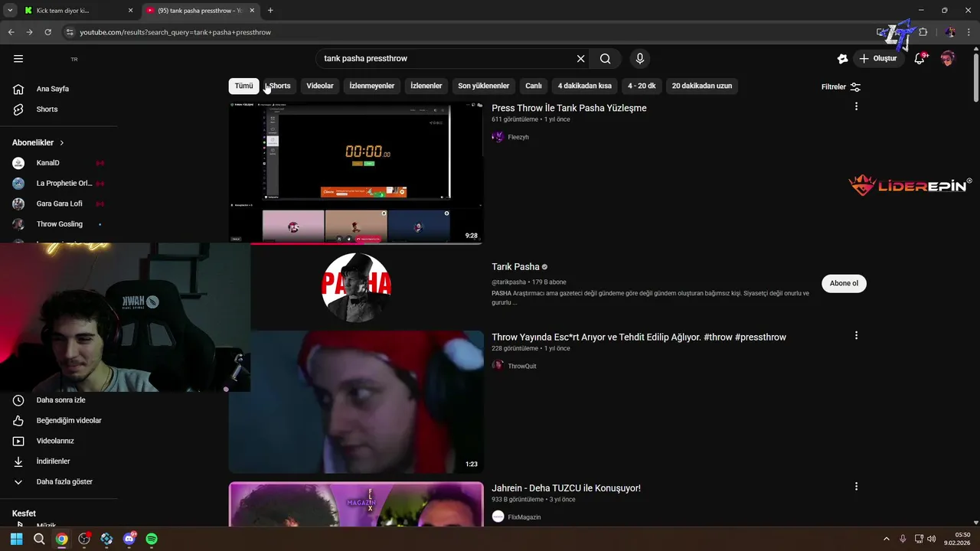Open the Windows Start menu
This screenshot has width=980, height=551.
click(16, 539)
